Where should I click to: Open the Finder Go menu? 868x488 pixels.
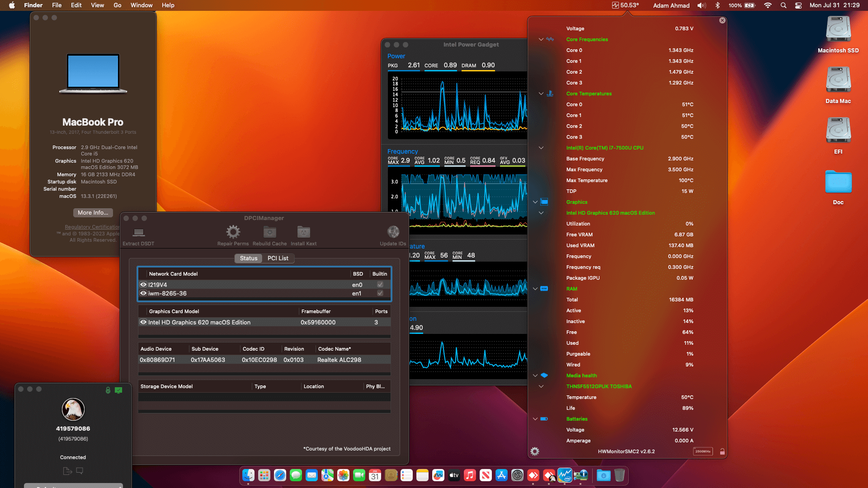117,5
